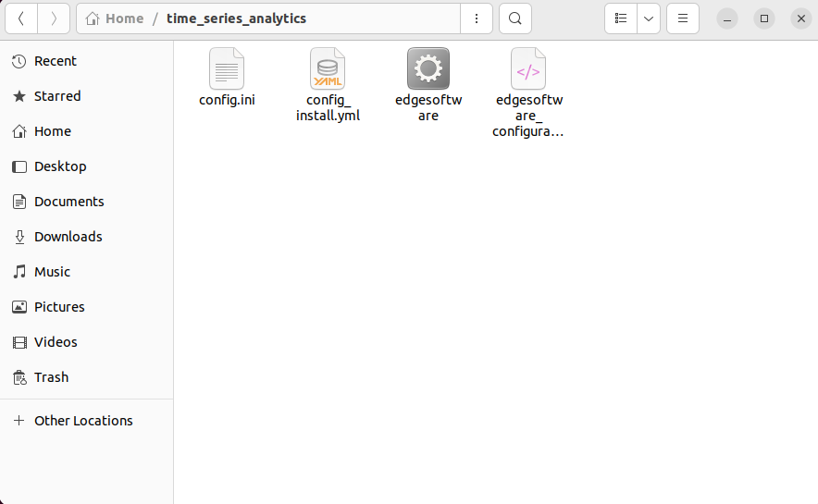818x504 pixels.
Task: Open the Documents label in the sidebar
Action: click(69, 202)
